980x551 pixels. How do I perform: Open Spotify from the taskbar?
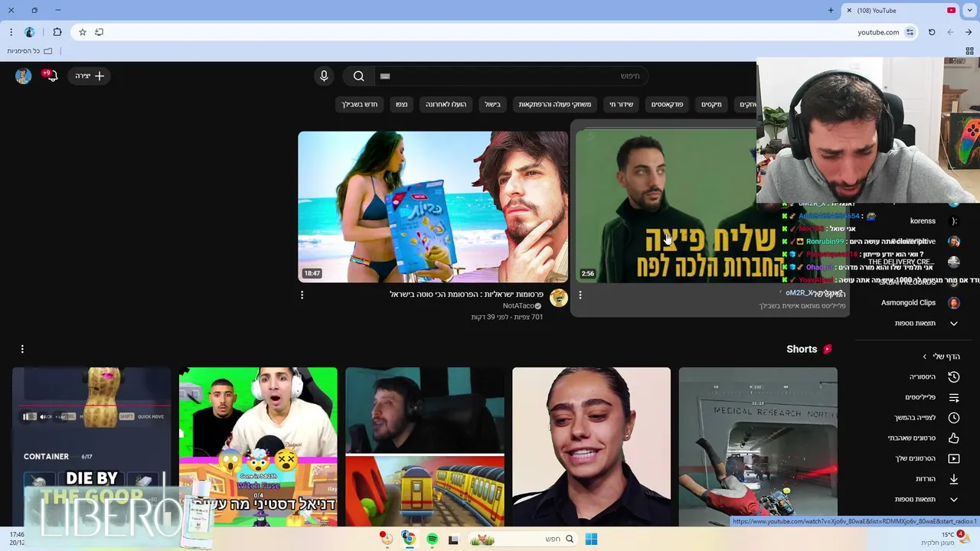click(432, 539)
